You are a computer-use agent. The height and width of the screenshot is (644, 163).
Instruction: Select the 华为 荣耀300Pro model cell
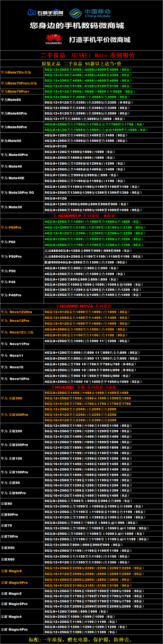(x=22, y=415)
